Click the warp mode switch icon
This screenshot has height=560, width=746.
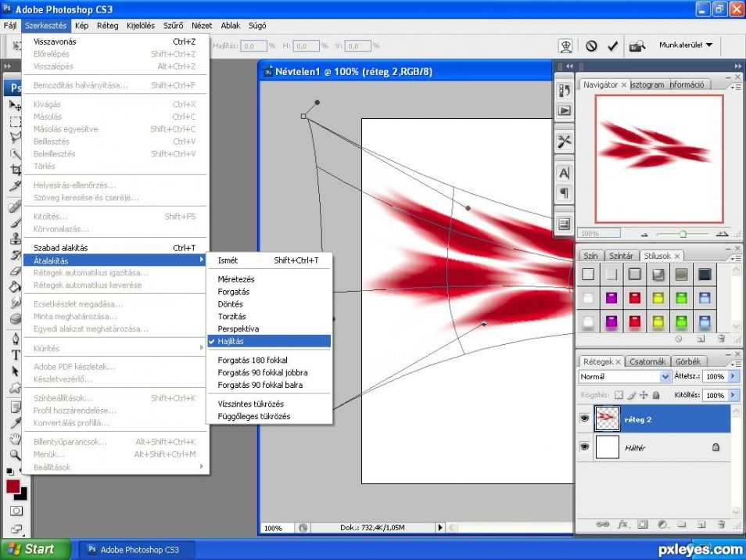pyautogui.click(x=565, y=46)
